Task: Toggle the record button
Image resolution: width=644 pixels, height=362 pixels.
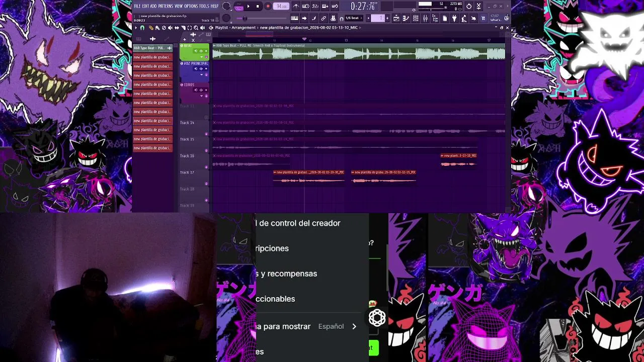Action: click(x=268, y=7)
